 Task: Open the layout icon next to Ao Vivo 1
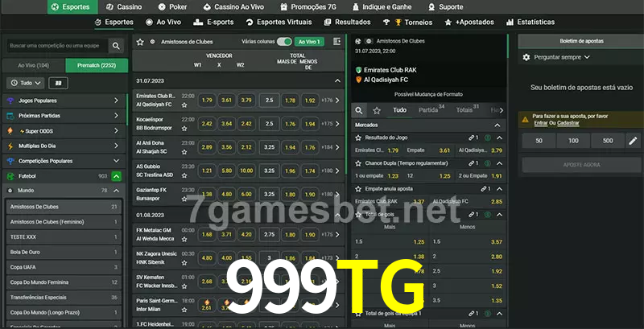coord(337,42)
